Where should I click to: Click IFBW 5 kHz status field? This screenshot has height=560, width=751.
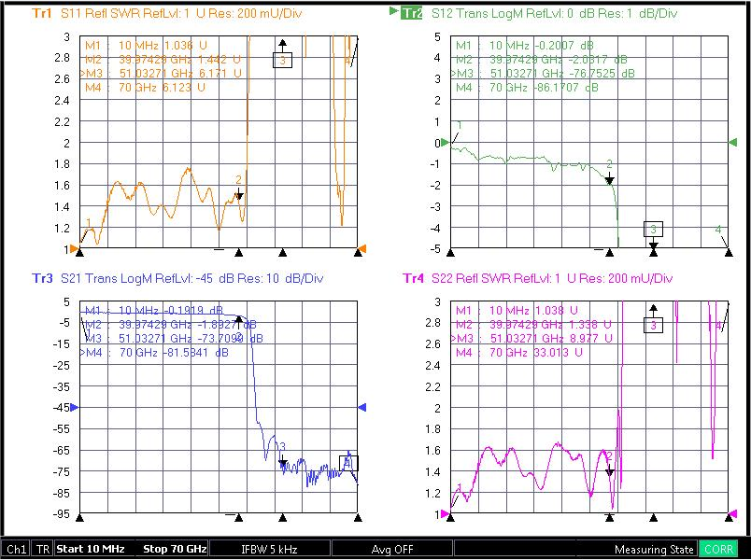(269, 549)
